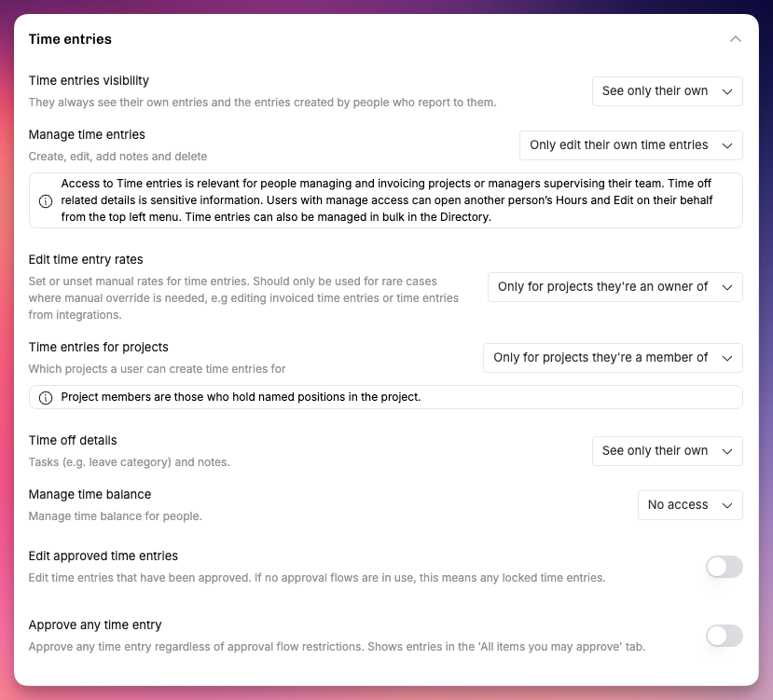The width and height of the screenshot is (773, 700).
Task: Click the arrow on the 'Only for projects they're an owner of' dropdown
Action: click(726, 287)
